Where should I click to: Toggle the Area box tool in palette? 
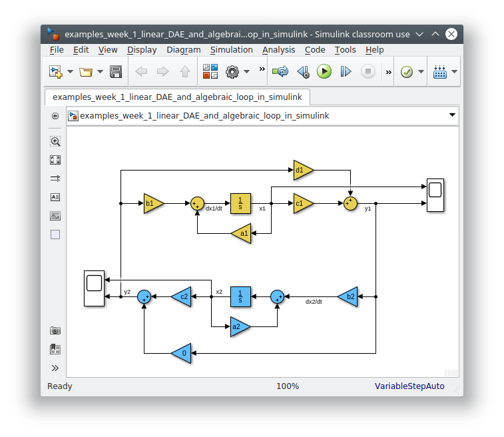pos(55,234)
